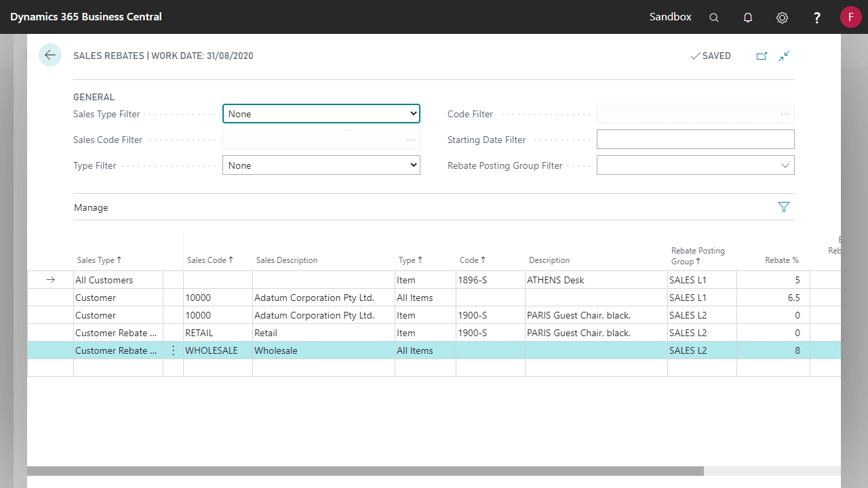Open the Code Filter lookup ellipsis

785,114
